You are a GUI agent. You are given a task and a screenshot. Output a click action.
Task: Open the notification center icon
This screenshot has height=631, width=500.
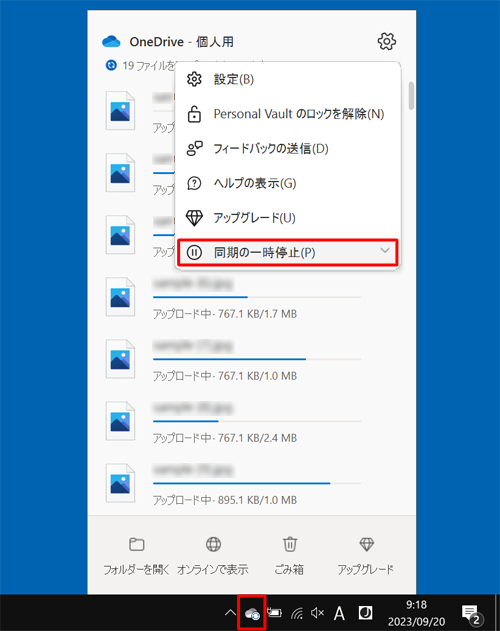point(471,614)
